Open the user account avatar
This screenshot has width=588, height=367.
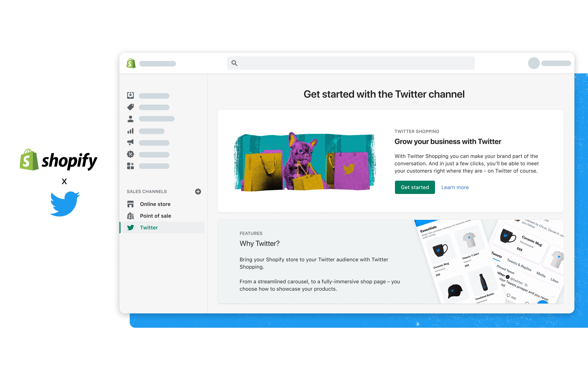click(x=534, y=63)
